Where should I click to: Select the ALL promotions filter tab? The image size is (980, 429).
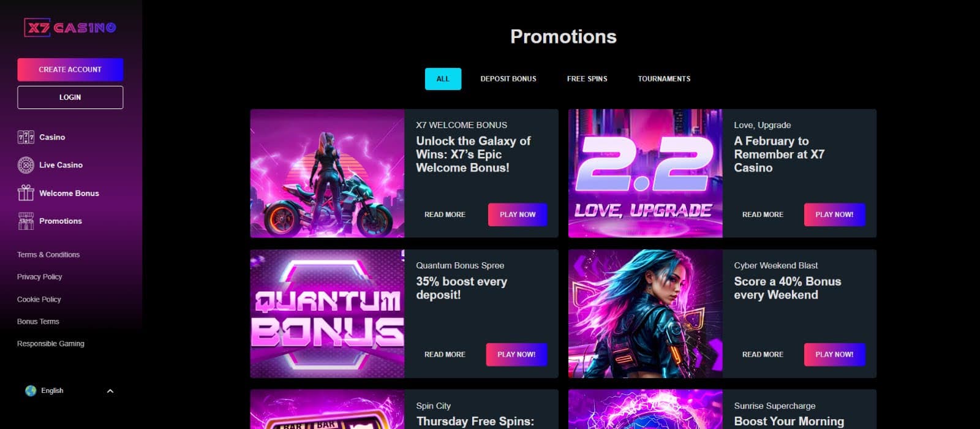[x=443, y=79]
